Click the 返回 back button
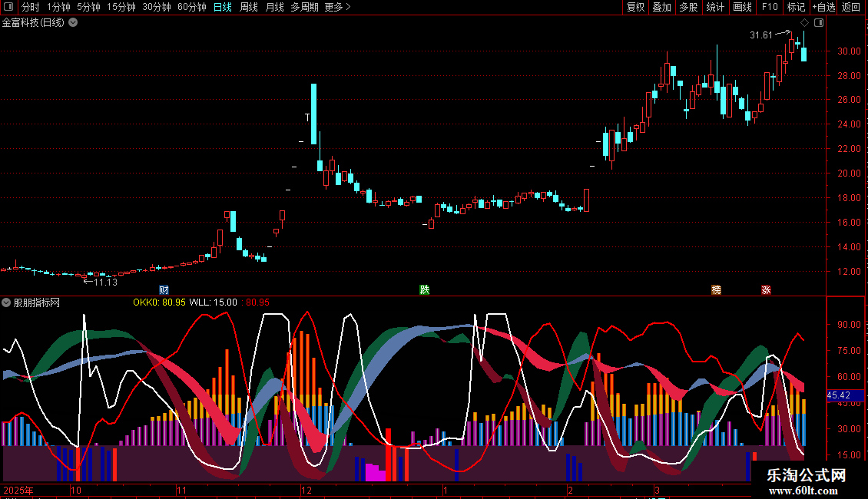The height and width of the screenshot is (499, 868). [851, 7]
